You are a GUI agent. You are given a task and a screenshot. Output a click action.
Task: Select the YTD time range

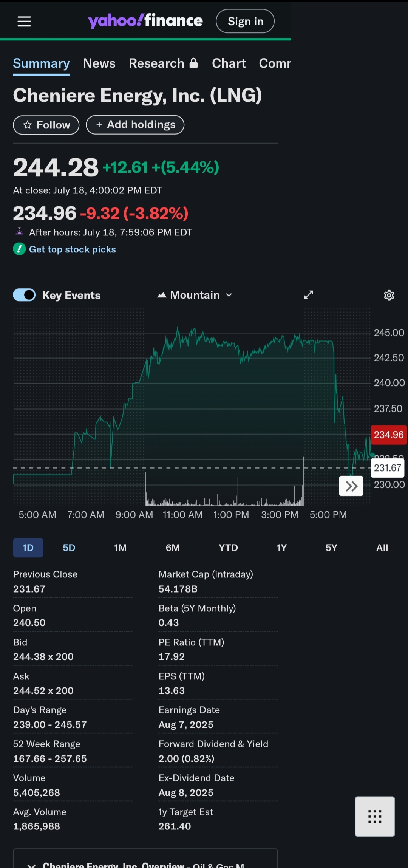[x=228, y=548]
